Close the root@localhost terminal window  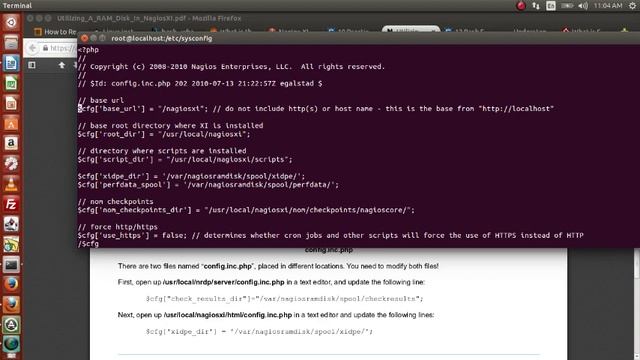[84, 38]
